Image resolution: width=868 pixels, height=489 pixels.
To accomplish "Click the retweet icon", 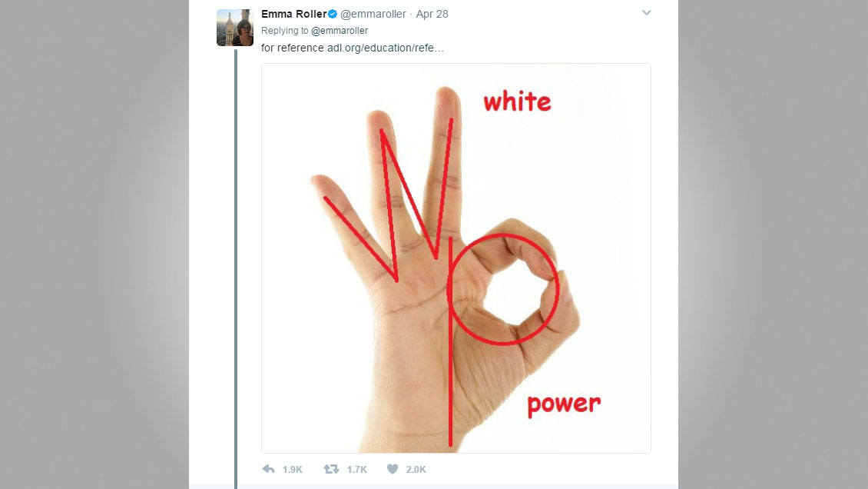I will tap(331, 469).
